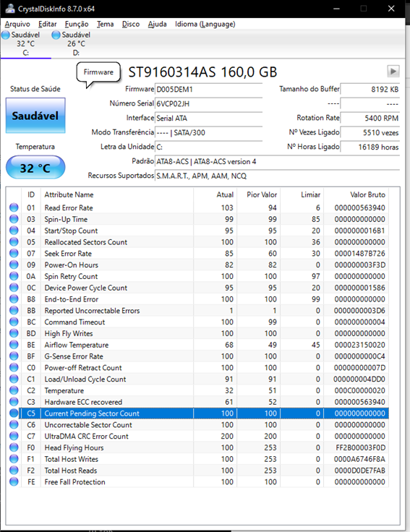Click the power-on count value 5510 vezes
This screenshot has height=532, width=410.
click(x=370, y=133)
